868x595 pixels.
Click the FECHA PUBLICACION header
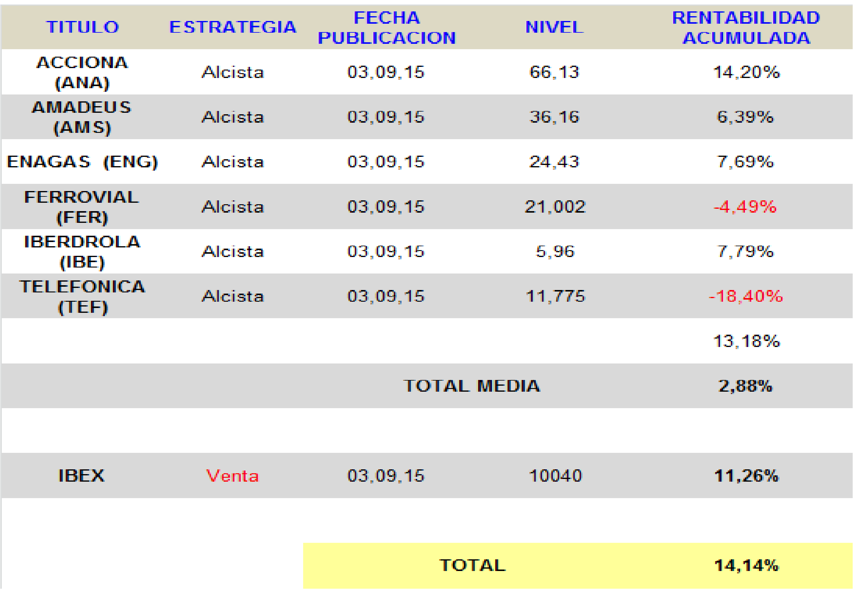coord(387,28)
